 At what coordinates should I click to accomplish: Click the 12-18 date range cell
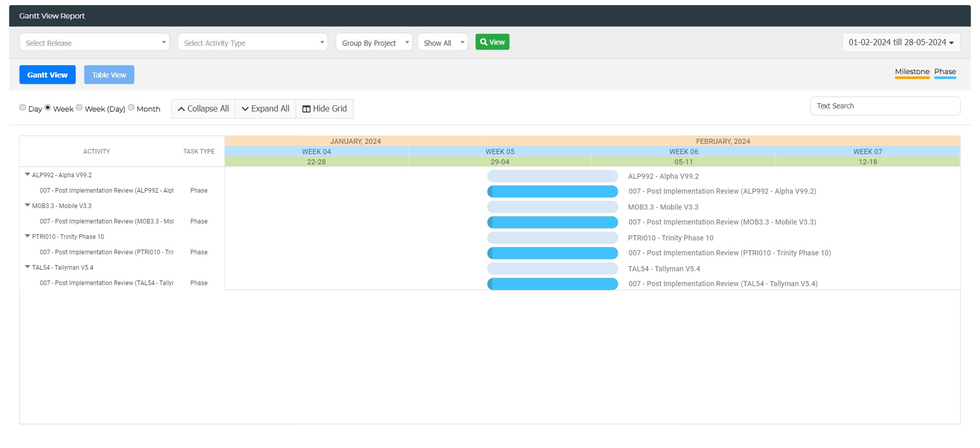(867, 162)
